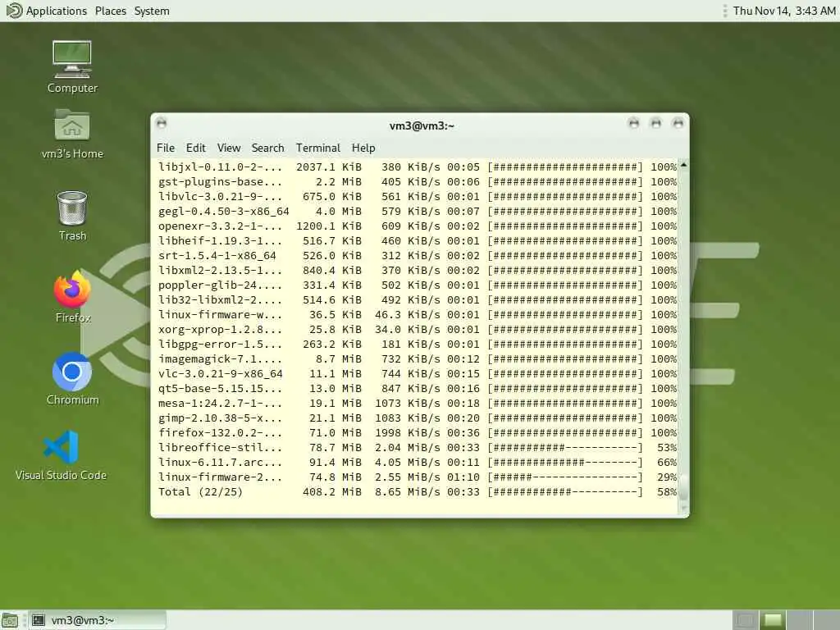Open the System menu
840x630 pixels.
click(152, 11)
